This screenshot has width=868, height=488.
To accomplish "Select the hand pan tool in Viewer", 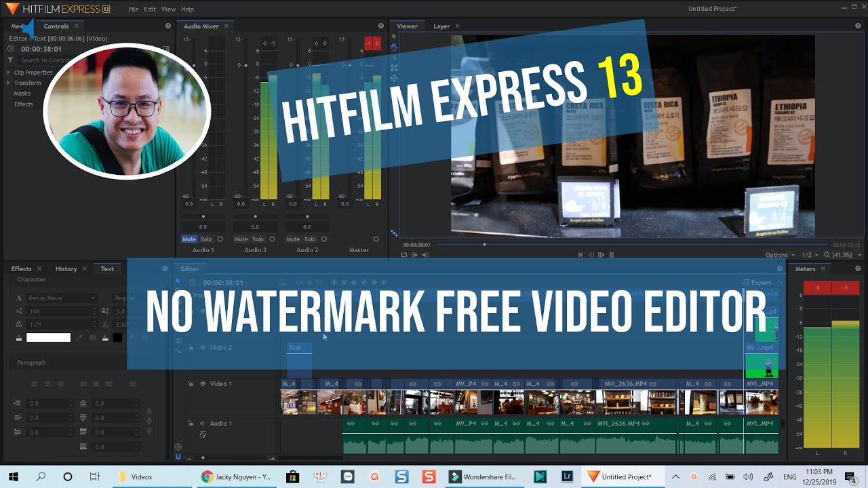I will click(394, 47).
